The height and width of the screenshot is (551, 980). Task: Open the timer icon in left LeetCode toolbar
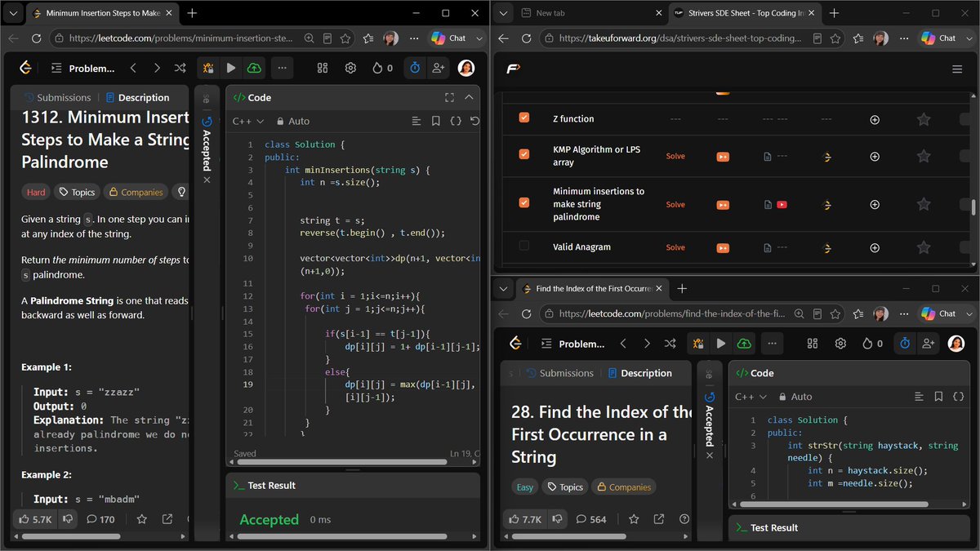[x=415, y=69]
